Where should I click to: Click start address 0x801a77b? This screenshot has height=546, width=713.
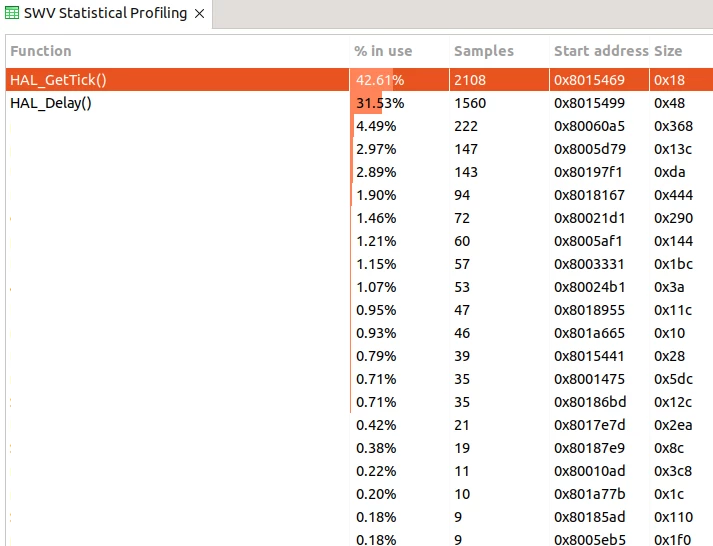(589, 494)
